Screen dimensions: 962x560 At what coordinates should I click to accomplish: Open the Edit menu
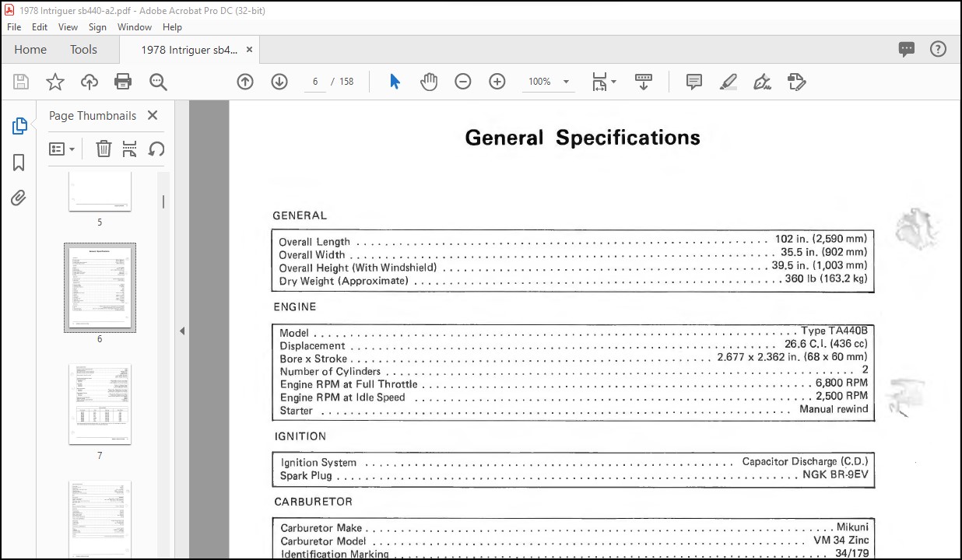[40, 26]
